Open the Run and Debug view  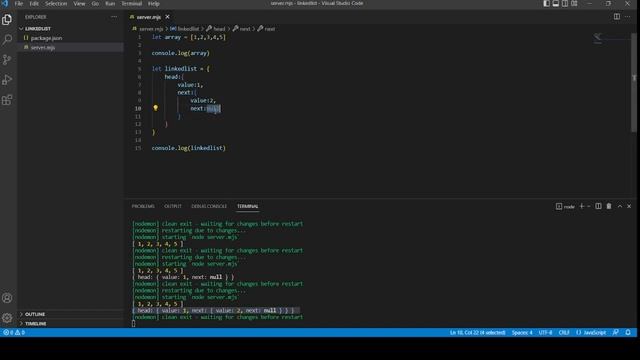7,80
